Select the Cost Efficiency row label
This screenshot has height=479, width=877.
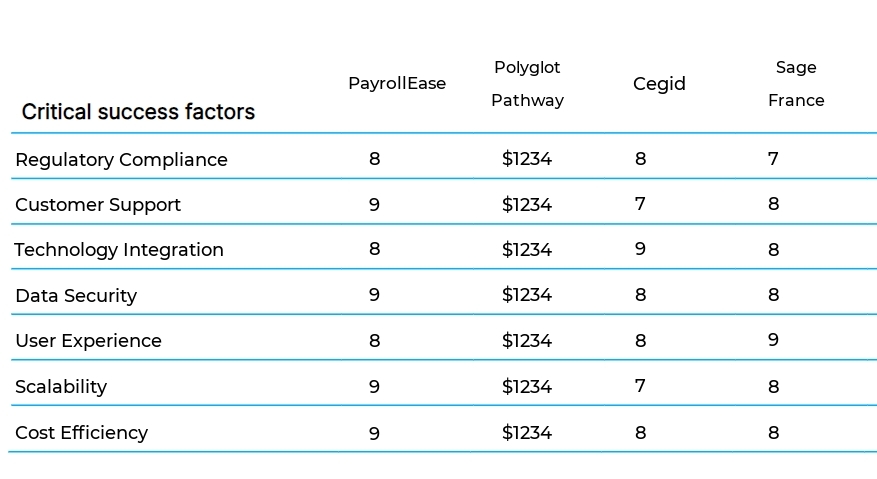coord(81,433)
